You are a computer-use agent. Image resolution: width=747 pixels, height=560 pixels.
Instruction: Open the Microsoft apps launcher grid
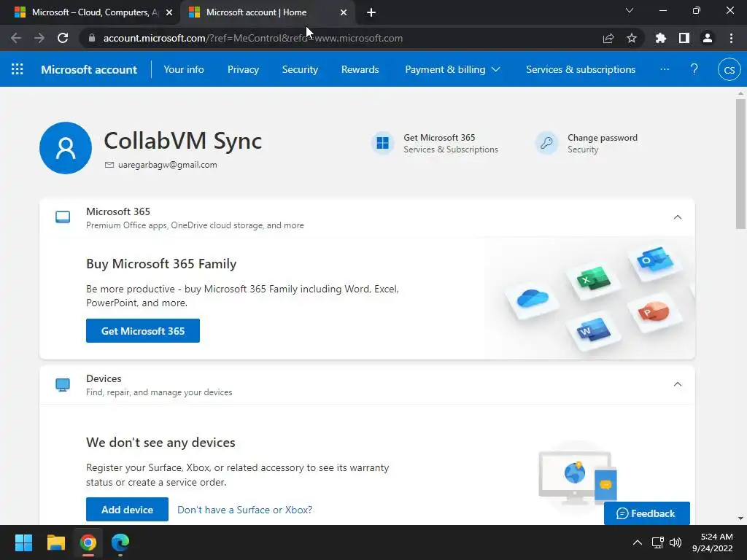18,69
